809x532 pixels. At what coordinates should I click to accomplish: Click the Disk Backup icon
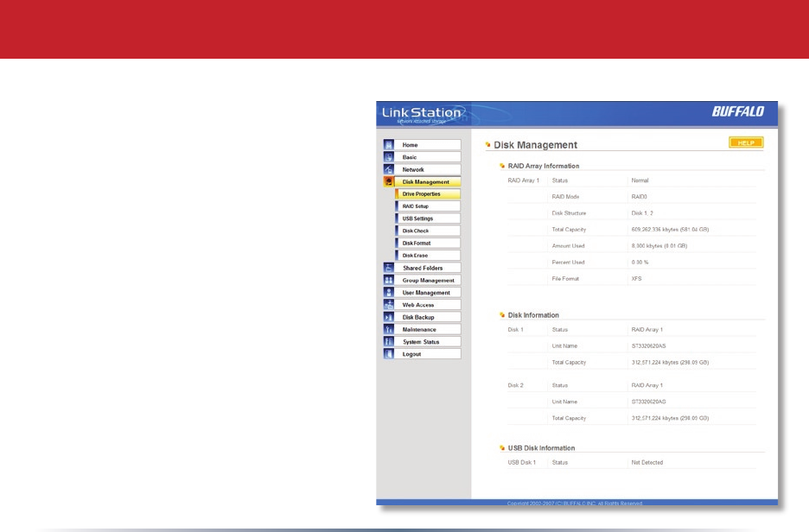[x=388, y=318]
